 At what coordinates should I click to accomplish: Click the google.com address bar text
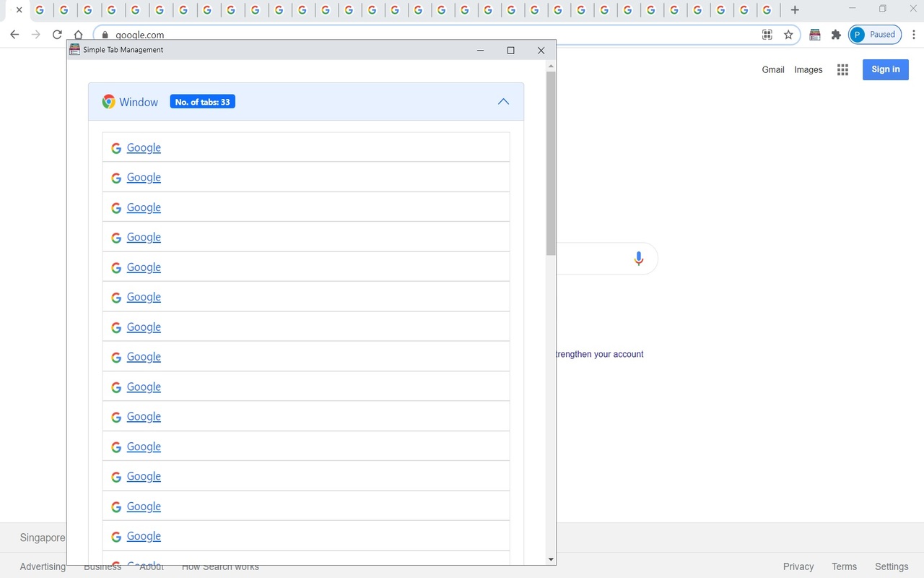(140, 35)
